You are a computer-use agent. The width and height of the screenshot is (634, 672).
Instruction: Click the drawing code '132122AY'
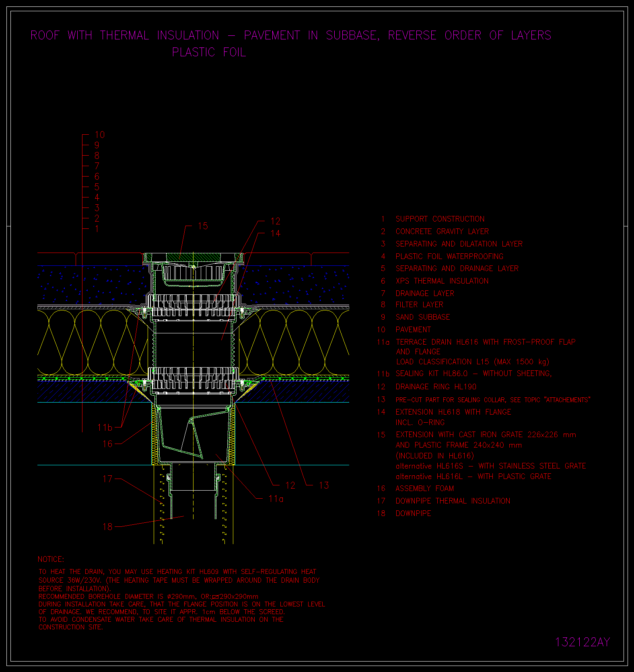[x=583, y=642]
